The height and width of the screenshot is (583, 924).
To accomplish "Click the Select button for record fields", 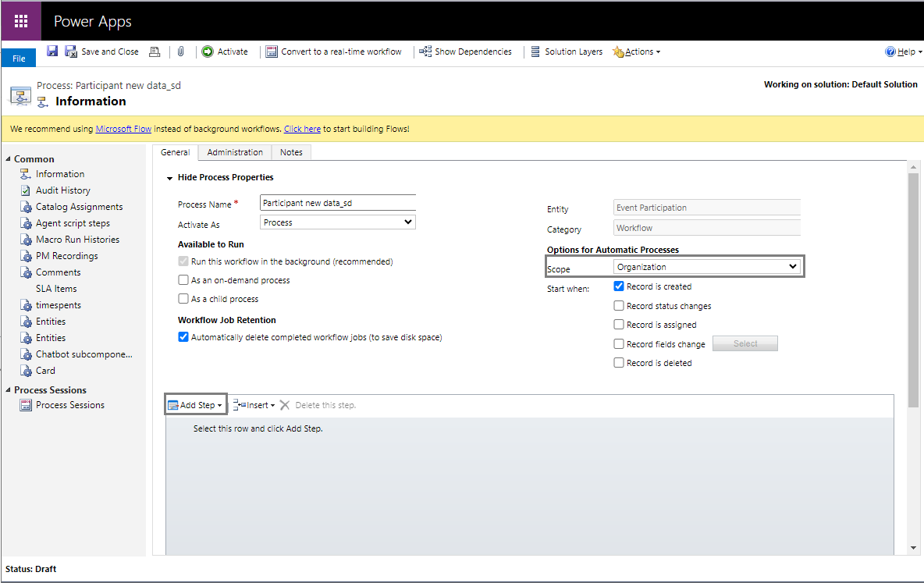I will pyautogui.click(x=745, y=343).
